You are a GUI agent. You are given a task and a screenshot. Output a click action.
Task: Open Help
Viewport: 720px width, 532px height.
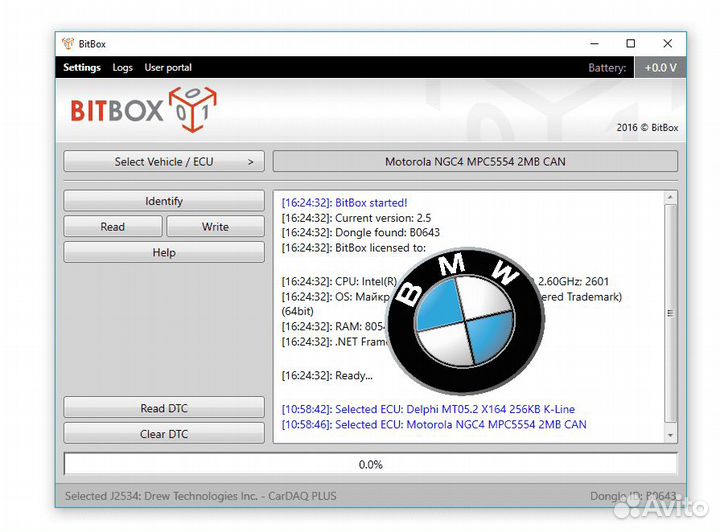coord(164,252)
